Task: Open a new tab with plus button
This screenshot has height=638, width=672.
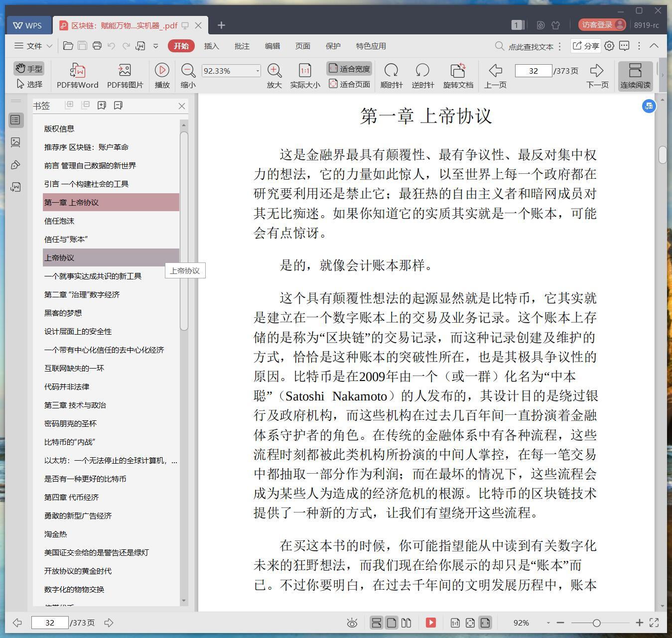Action: tap(221, 25)
